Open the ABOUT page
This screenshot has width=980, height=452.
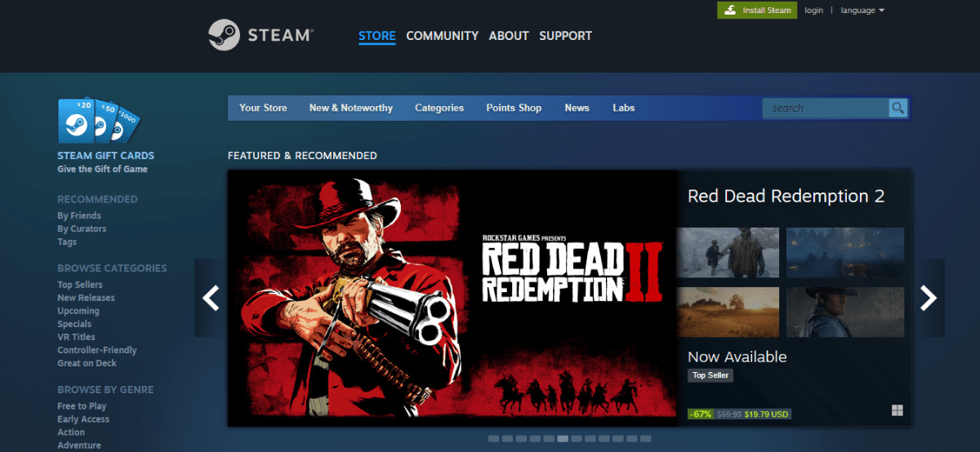pyautogui.click(x=509, y=36)
